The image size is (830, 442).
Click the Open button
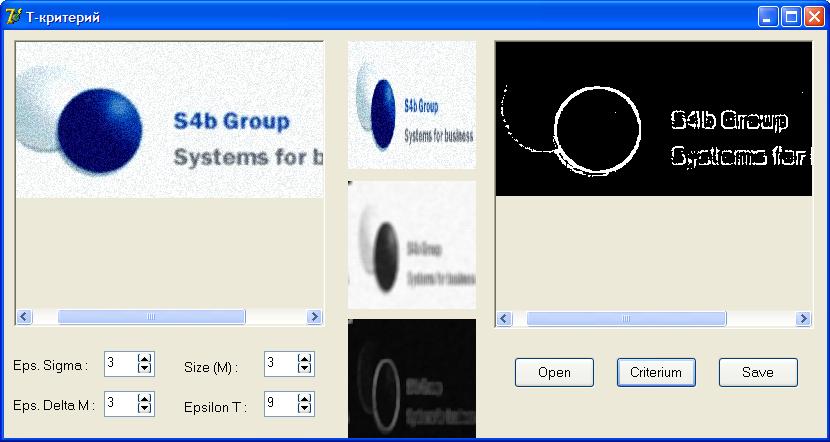(554, 372)
